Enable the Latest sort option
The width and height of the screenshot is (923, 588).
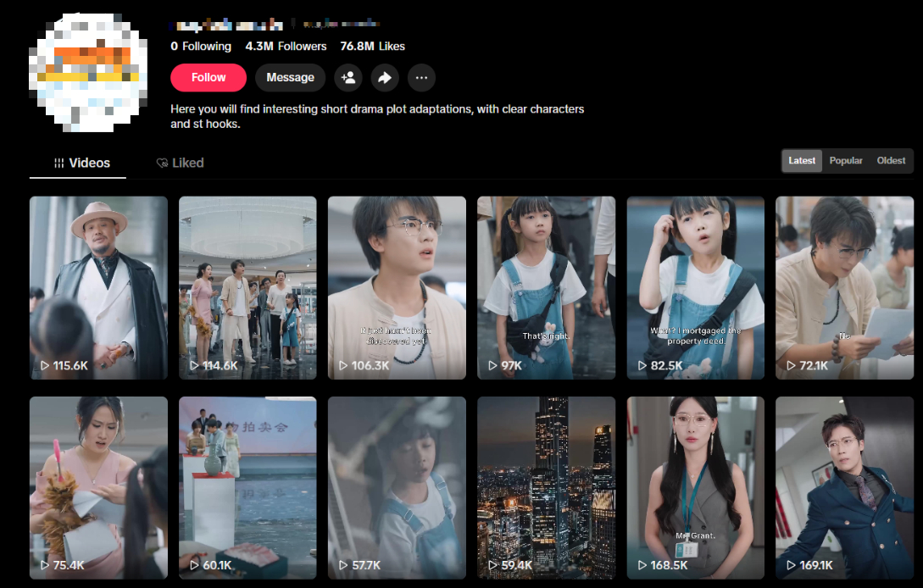tap(801, 160)
